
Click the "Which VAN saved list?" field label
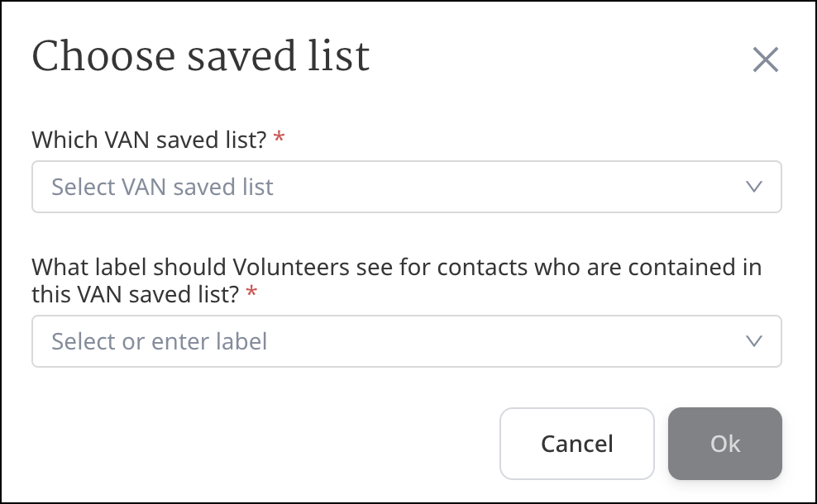click(x=149, y=140)
